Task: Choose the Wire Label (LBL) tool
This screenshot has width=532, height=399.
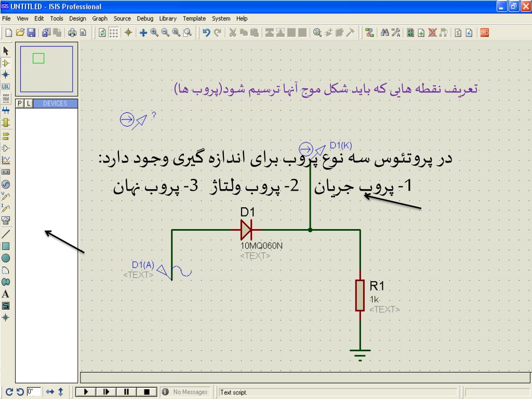Action: point(6,87)
